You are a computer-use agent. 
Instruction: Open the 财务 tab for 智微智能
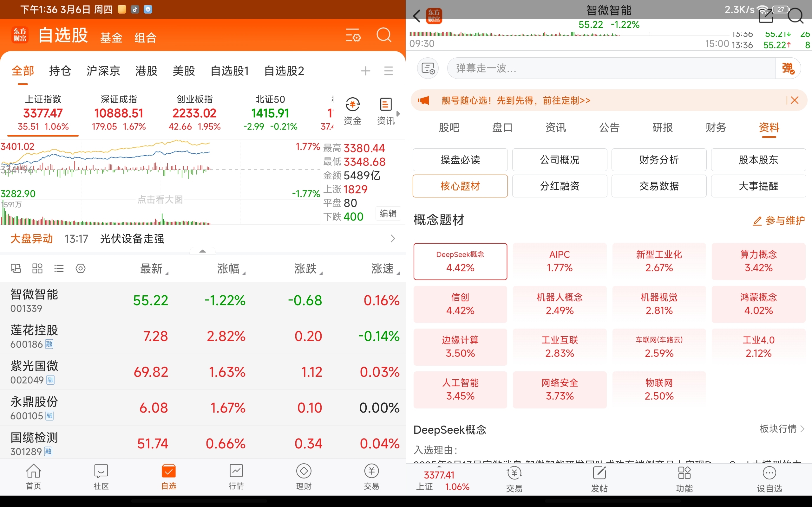(x=716, y=127)
